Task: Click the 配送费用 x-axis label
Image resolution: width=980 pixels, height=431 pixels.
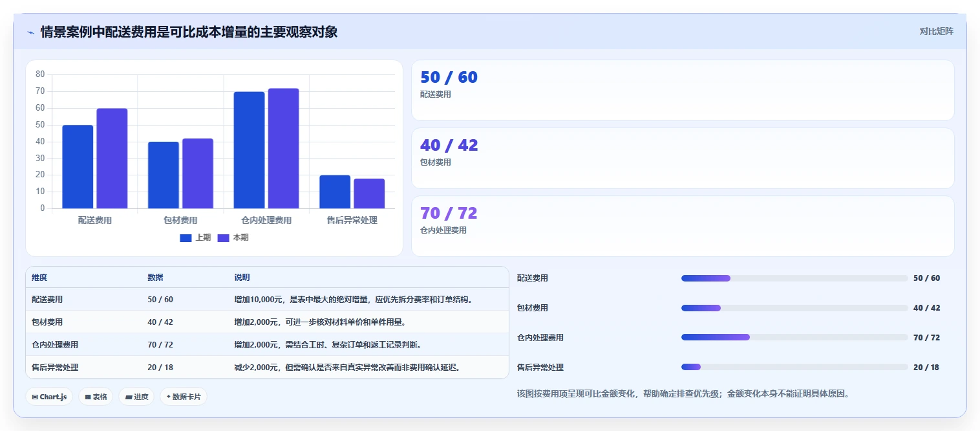Action: [x=95, y=220]
